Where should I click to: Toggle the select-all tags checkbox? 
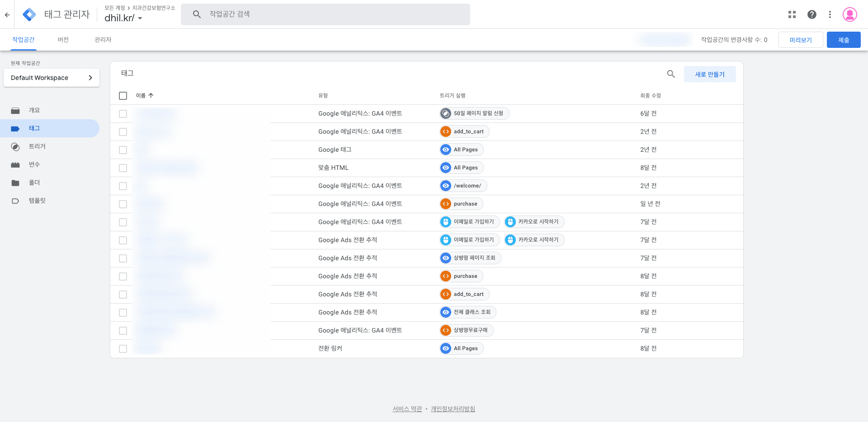(123, 96)
